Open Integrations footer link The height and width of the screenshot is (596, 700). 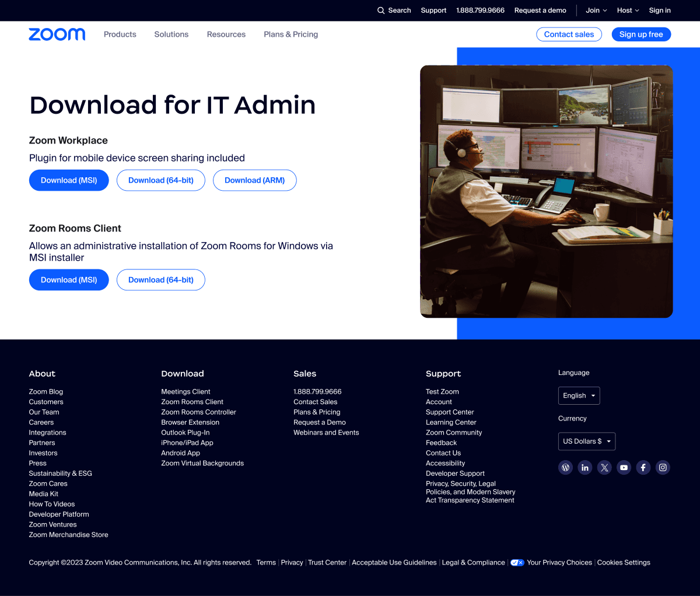[x=48, y=433]
